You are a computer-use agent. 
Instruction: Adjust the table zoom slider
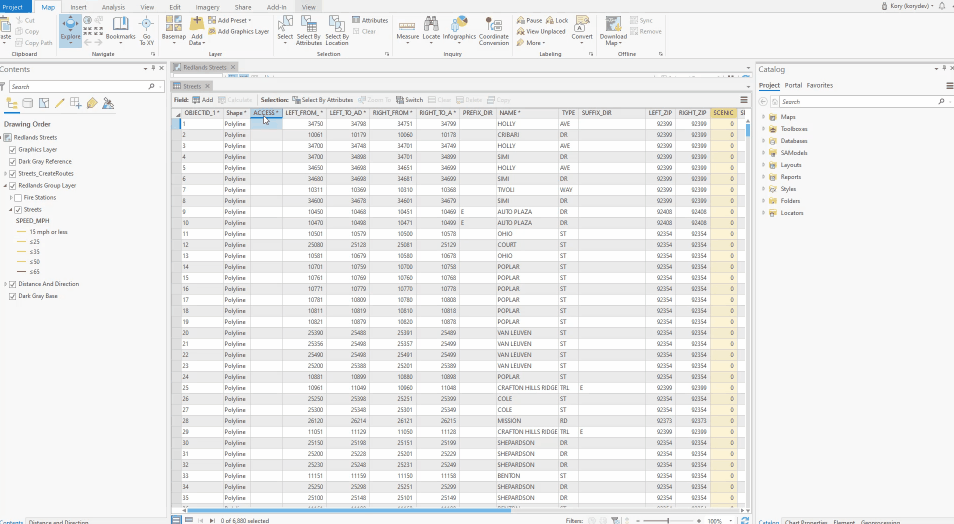pos(668,521)
